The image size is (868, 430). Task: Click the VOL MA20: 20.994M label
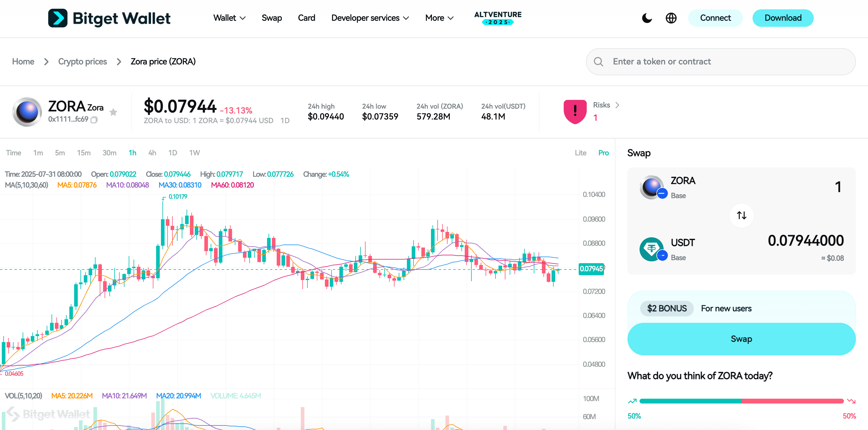(x=179, y=396)
